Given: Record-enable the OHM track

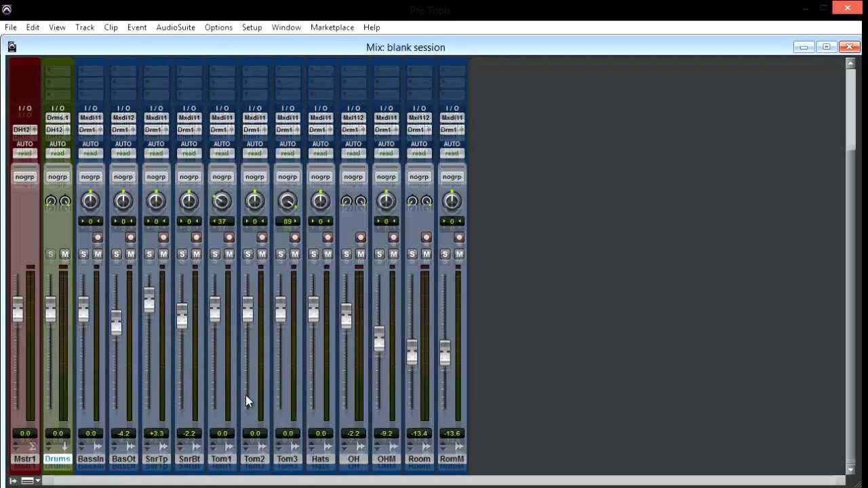Looking at the screenshot, I should [x=393, y=237].
